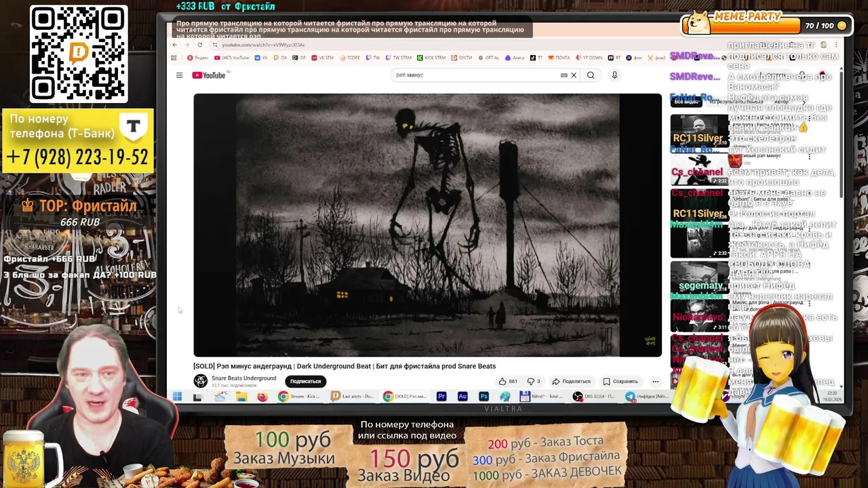Reload the page in browser
This screenshot has width=868, height=488.
point(199,45)
